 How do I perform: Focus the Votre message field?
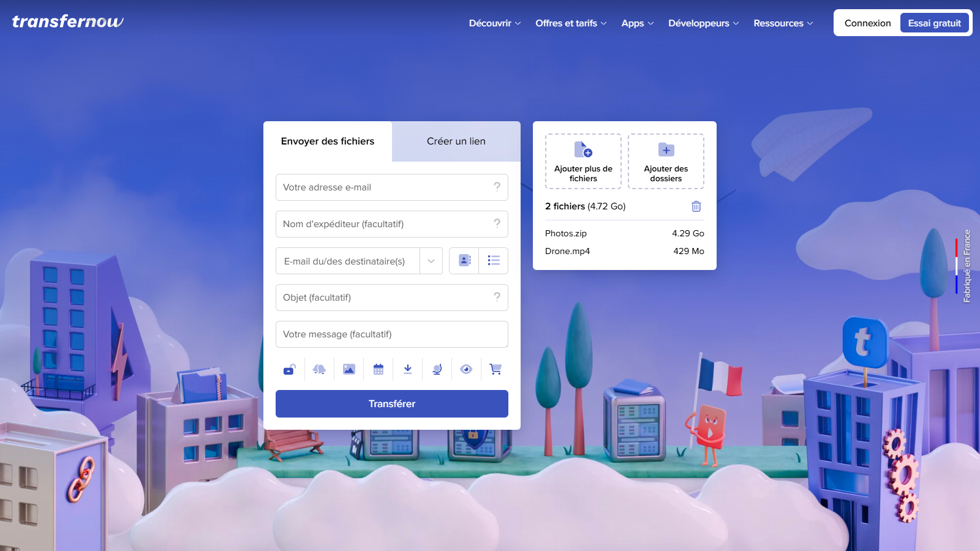(x=392, y=334)
